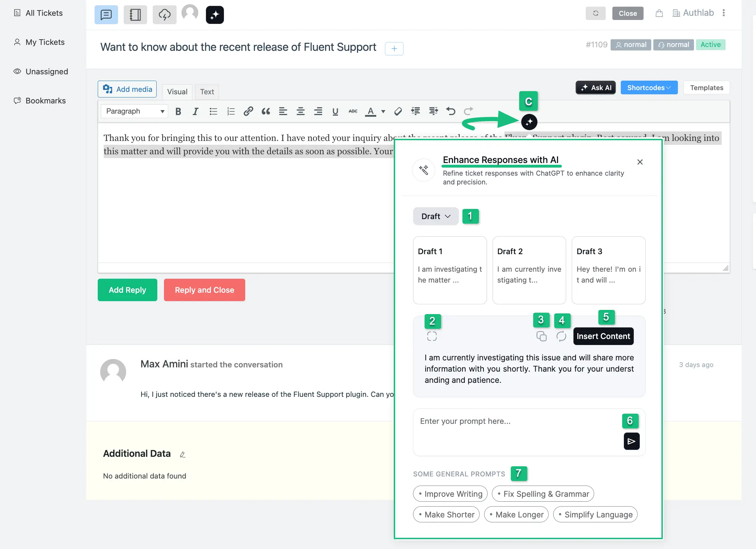Expand the AI response with the fullscreen icon
The width and height of the screenshot is (756, 549).
[432, 337]
